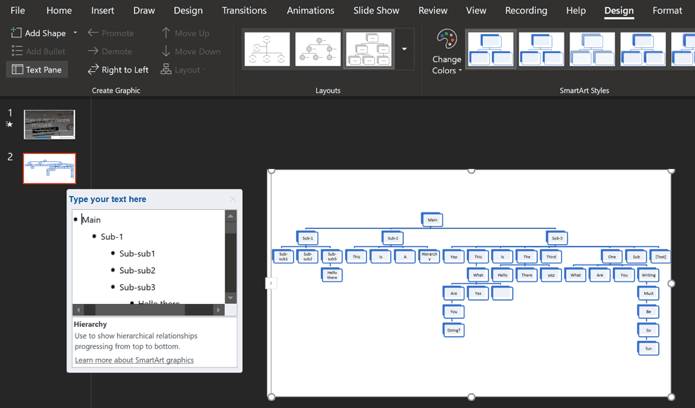
Task: Click the text pane scroll right arrow
Action: coord(219,310)
